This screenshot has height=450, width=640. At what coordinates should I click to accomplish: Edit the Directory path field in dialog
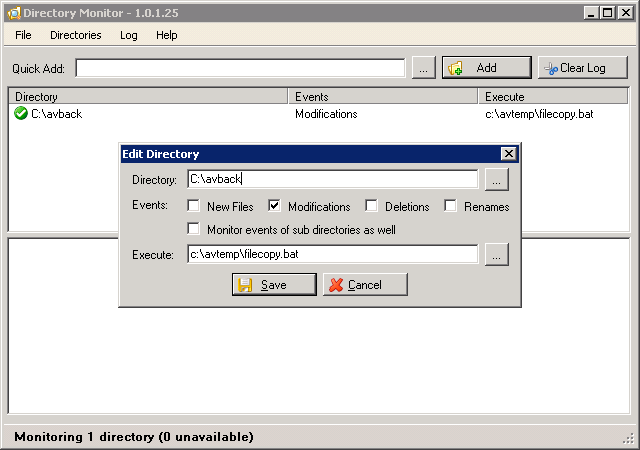[x=332, y=179]
